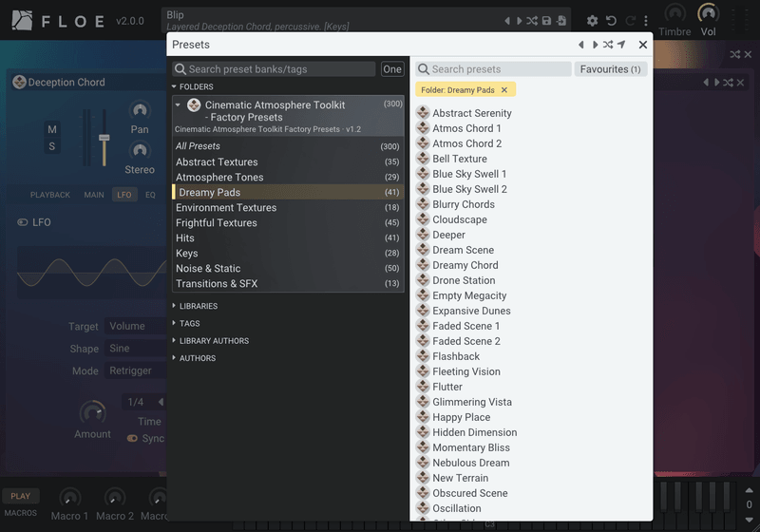Select the Glimmering Vista preset
760x532 pixels.
coord(471,402)
